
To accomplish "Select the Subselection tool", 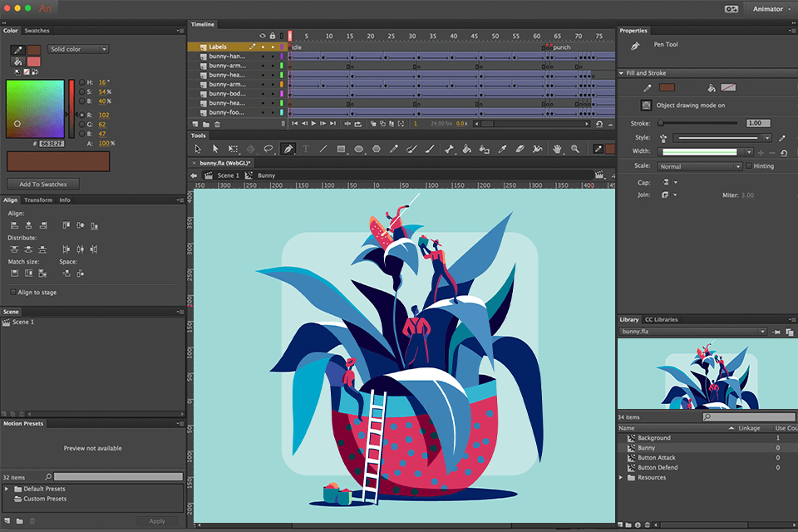I will click(215, 149).
